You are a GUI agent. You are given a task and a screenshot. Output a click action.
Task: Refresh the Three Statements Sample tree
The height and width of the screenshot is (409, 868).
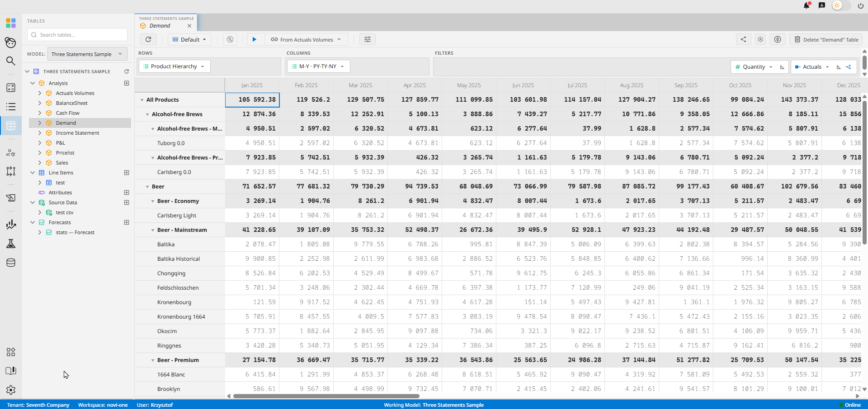(x=127, y=71)
